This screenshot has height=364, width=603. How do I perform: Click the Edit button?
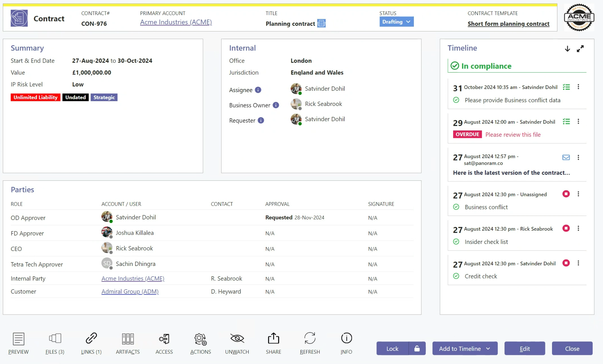click(524, 348)
